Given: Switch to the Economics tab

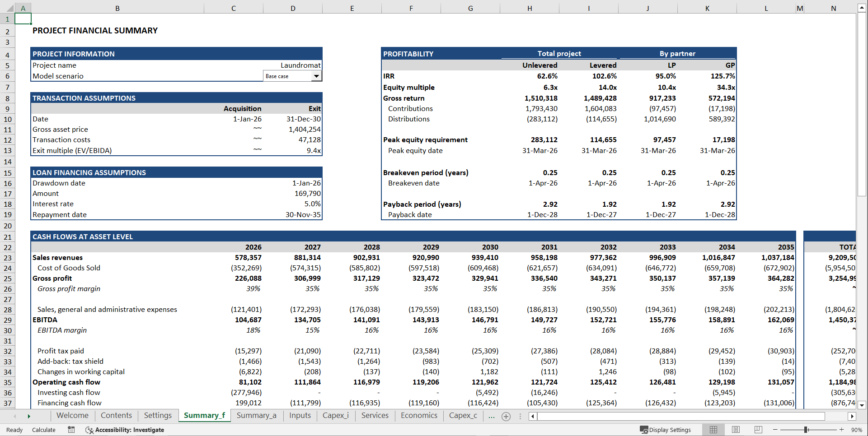Looking at the screenshot, I should pos(418,415).
